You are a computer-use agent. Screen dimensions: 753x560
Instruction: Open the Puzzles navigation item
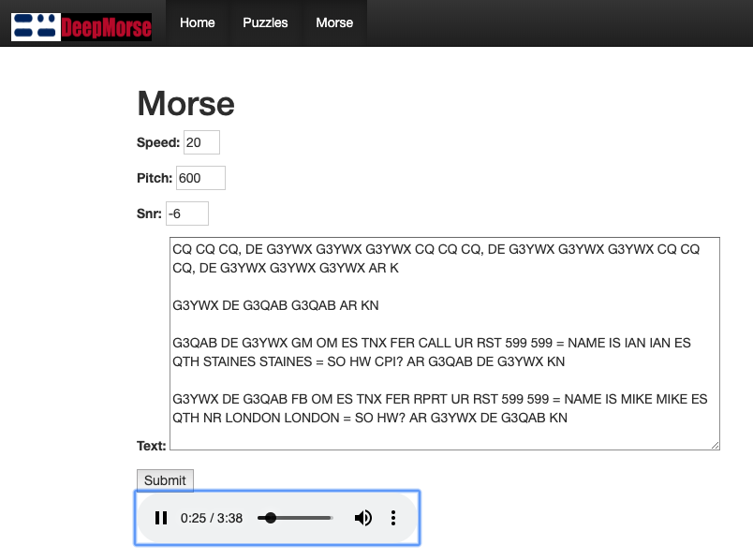pos(265,22)
